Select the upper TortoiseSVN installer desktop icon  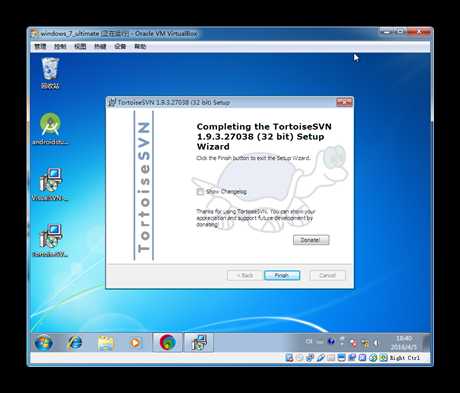[x=50, y=185]
